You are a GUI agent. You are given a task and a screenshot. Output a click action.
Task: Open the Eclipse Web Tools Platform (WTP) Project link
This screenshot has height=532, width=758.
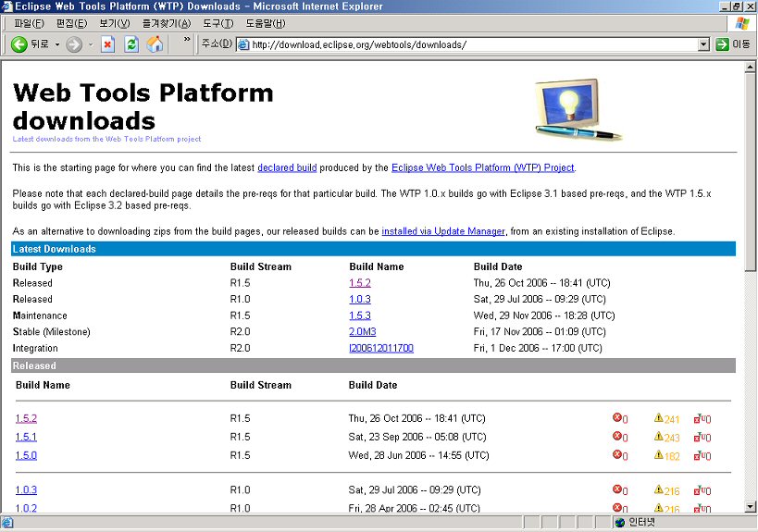pos(483,167)
